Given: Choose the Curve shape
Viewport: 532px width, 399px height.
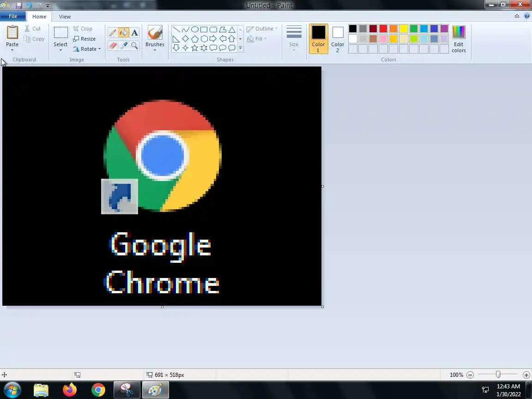Looking at the screenshot, I should 185,30.
